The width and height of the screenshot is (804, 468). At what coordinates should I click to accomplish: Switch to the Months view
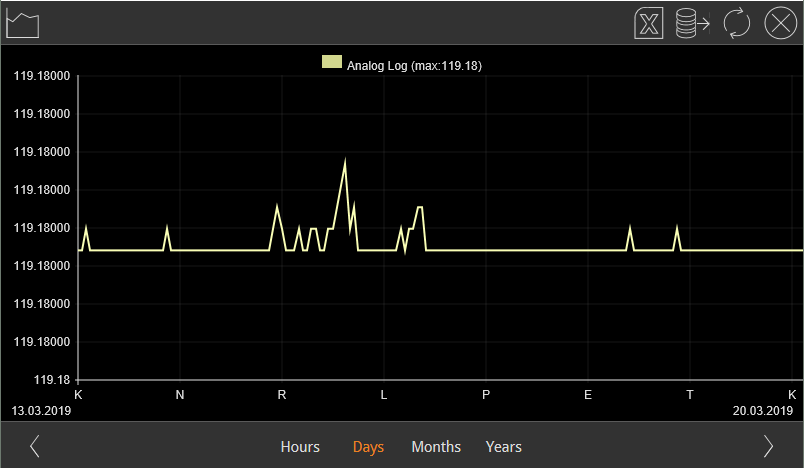[436, 447]
